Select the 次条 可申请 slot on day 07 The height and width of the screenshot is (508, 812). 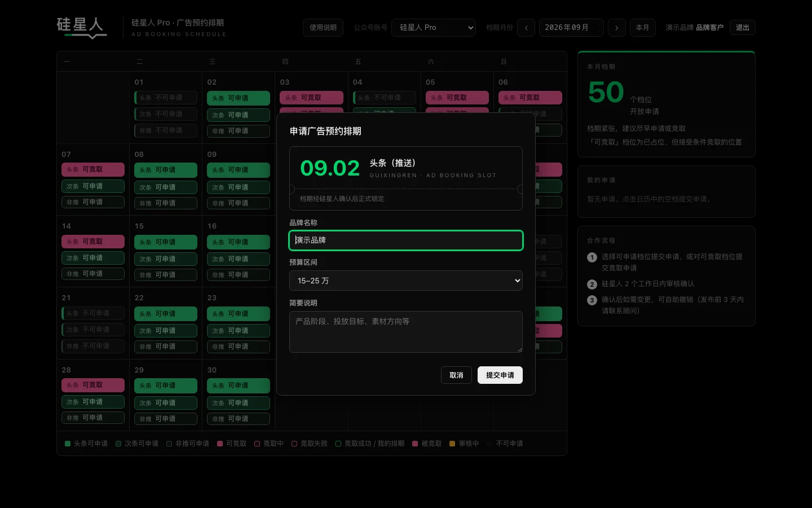click(93, 186)
